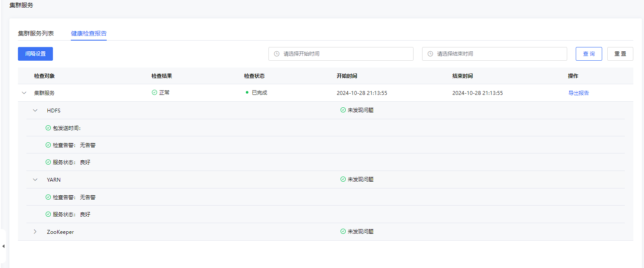This screenshot has height=268, width=644.
Task: Click the ZooKeeper 未发现问题 text
Action: coord(361,231)
